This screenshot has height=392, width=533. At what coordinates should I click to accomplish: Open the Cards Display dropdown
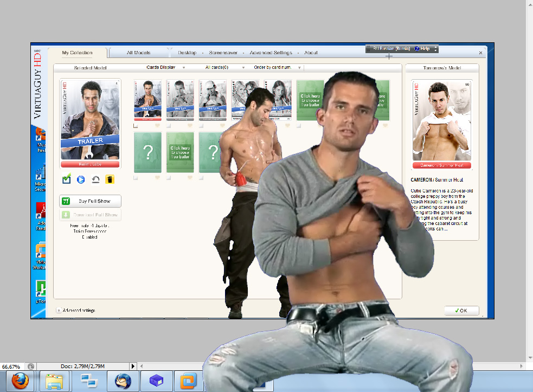(166, 67)
